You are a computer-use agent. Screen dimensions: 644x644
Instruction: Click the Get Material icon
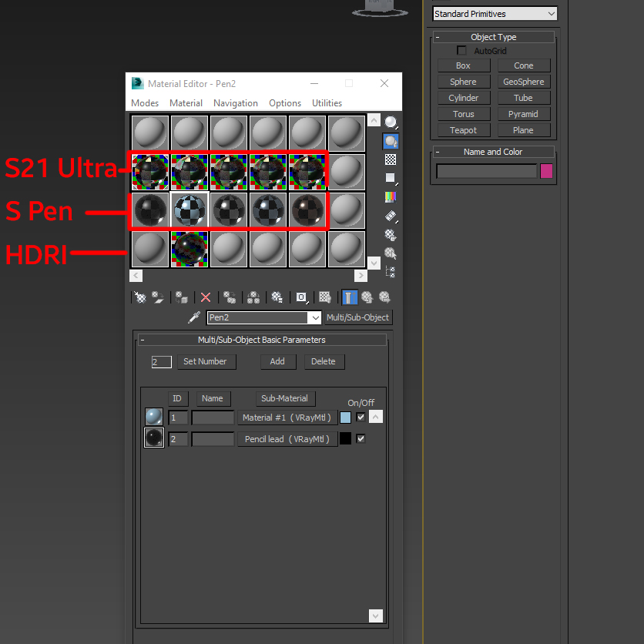click(140, 297)
